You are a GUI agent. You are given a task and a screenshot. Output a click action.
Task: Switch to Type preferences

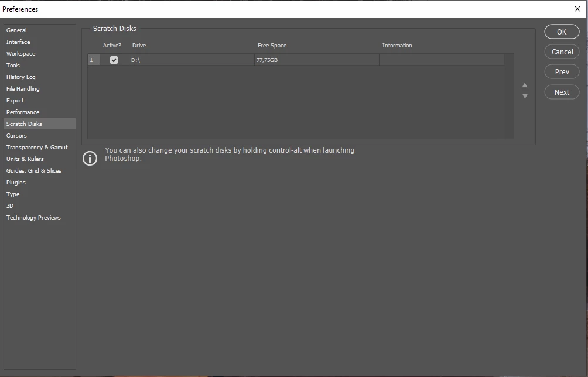tap(40, 194)
